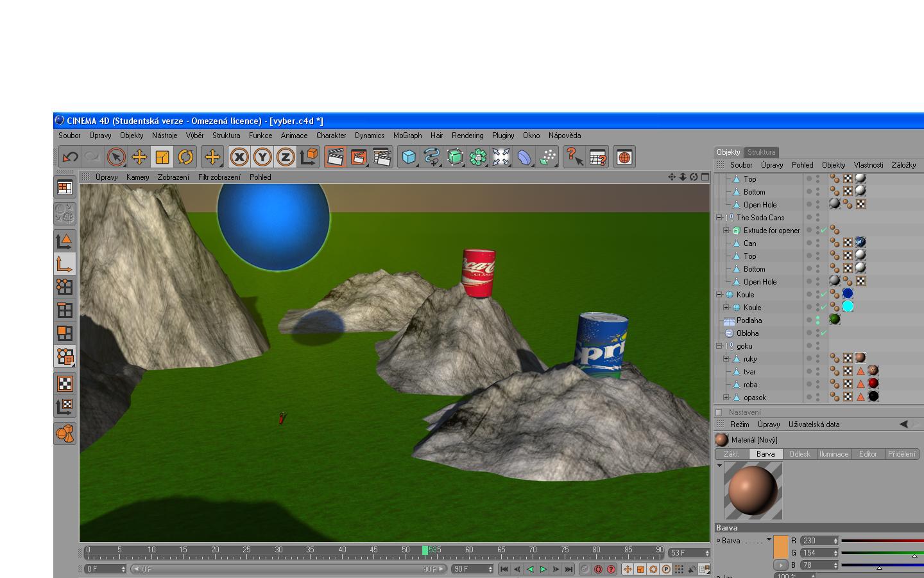Image resolution: width=924 pixels, height=578 pixels.
Task: Activate the Move tool in toolbar
Action: [x=139, y=157]
